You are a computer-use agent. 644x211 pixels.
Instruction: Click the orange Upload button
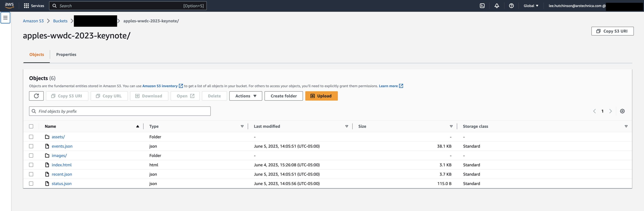click(x=321, y=96)
